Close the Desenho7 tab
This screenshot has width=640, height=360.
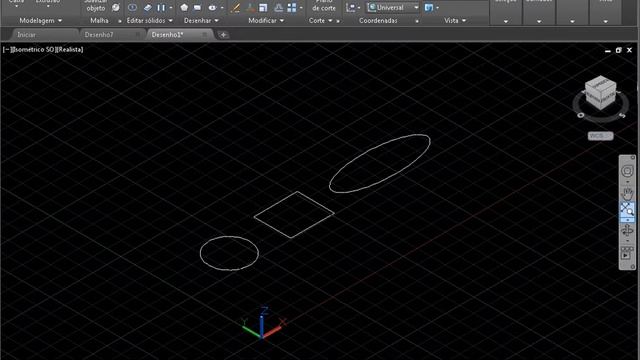point(138,35)
